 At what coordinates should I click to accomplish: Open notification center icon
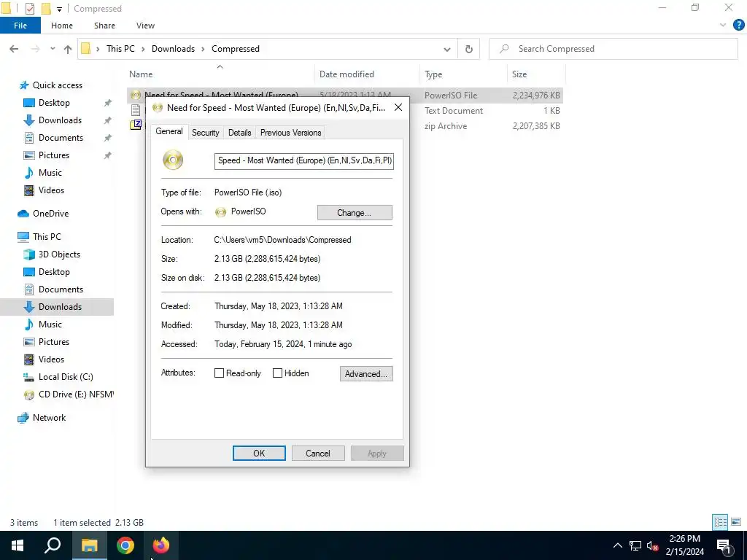pos(723,545)
